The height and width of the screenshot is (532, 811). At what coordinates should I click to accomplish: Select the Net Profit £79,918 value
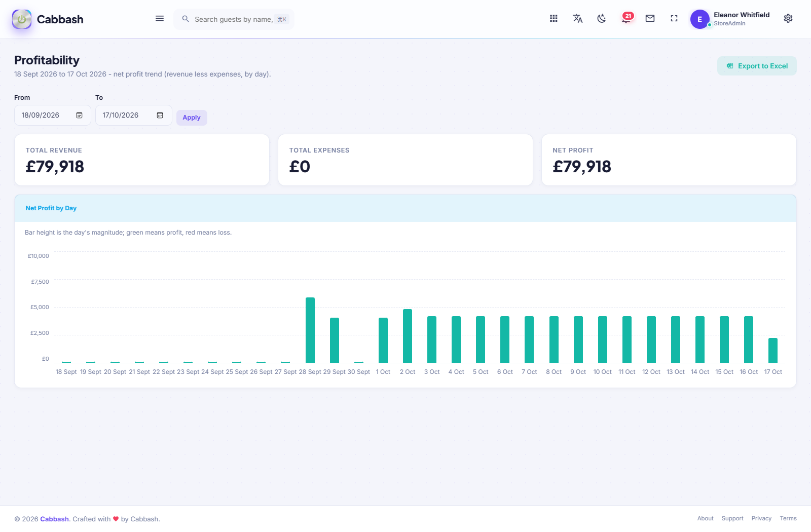click(582, 167)
